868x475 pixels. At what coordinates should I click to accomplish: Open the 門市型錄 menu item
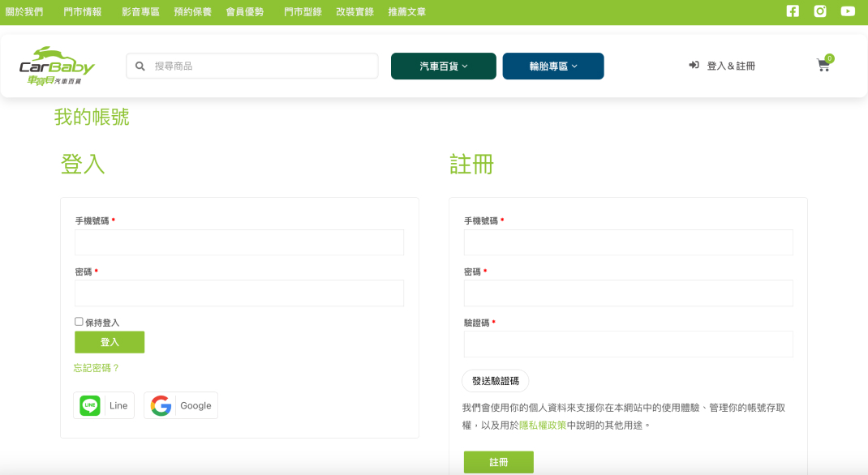pyautogui.click(x=303, y=11)
